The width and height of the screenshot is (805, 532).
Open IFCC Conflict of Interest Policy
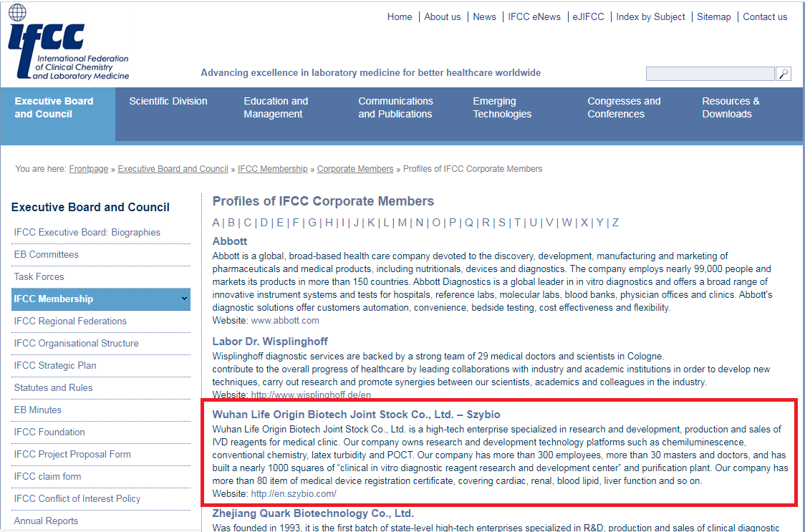click(x=77, y=498)
